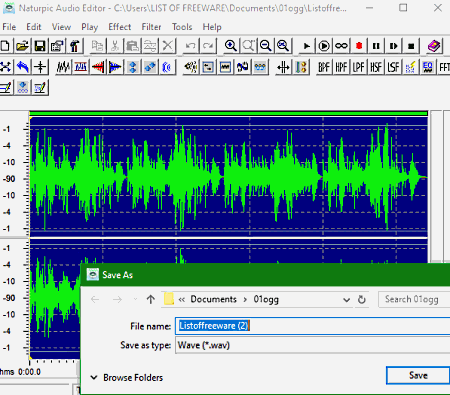Click the greyed-out Delete X icon
The width and height of the screenshot is (450, 395).
[x=168, y=46]
